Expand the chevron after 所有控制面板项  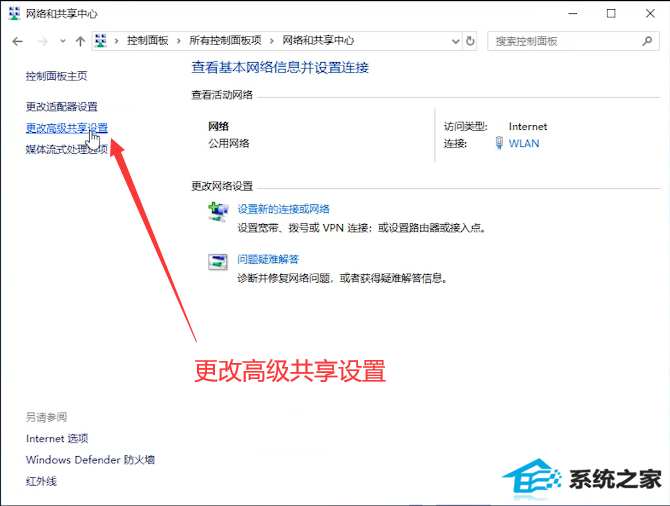click(272, 41)
